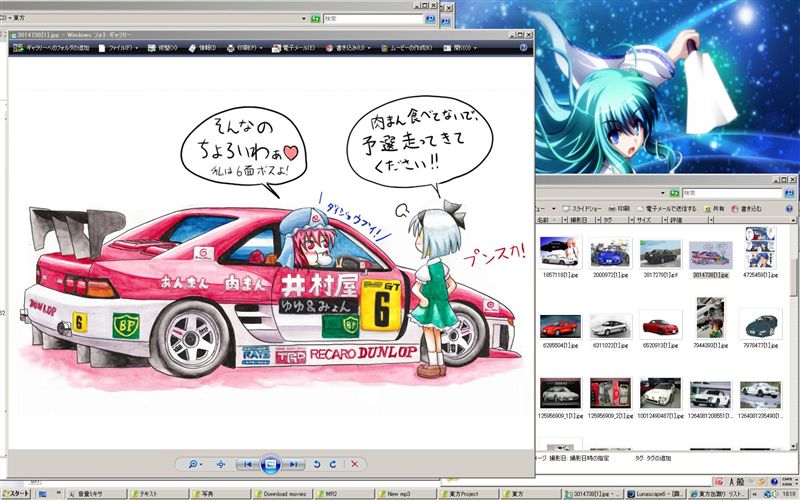Click 撮影日時の指定 in the details pane
This screenshot has width=800, height=500.
point(589,458)
